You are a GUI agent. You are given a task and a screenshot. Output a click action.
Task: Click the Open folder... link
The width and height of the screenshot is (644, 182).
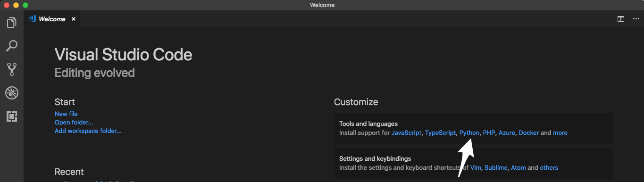tap(74, 122)
